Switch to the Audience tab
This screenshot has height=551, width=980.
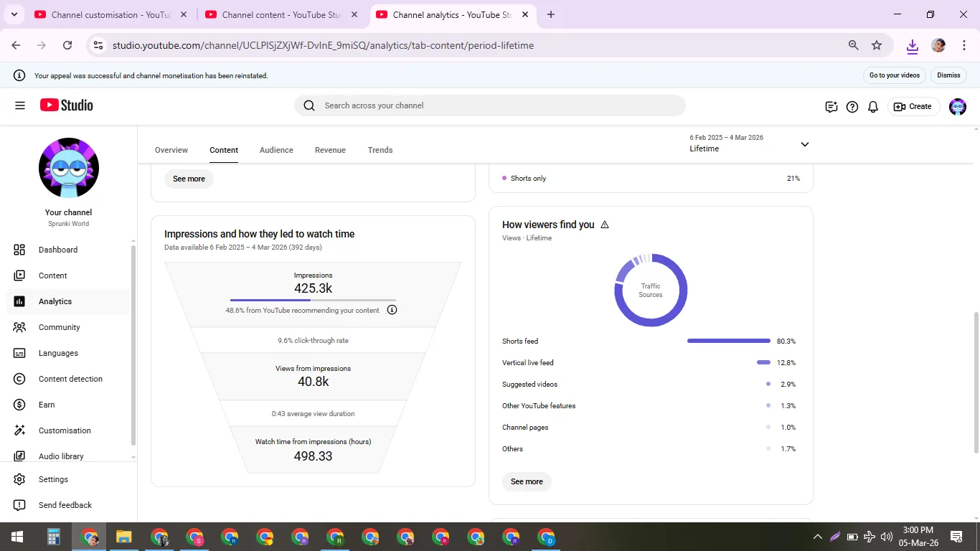point(276,150)
